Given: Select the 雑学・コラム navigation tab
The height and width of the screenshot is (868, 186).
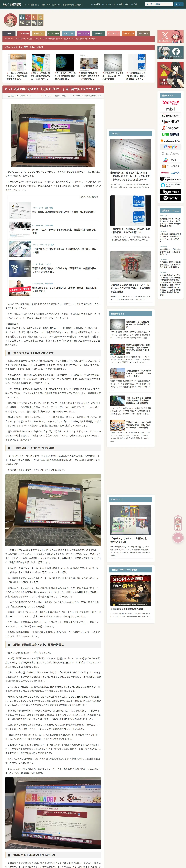Looking at the screenshot, I should click(x=69, y=33).
